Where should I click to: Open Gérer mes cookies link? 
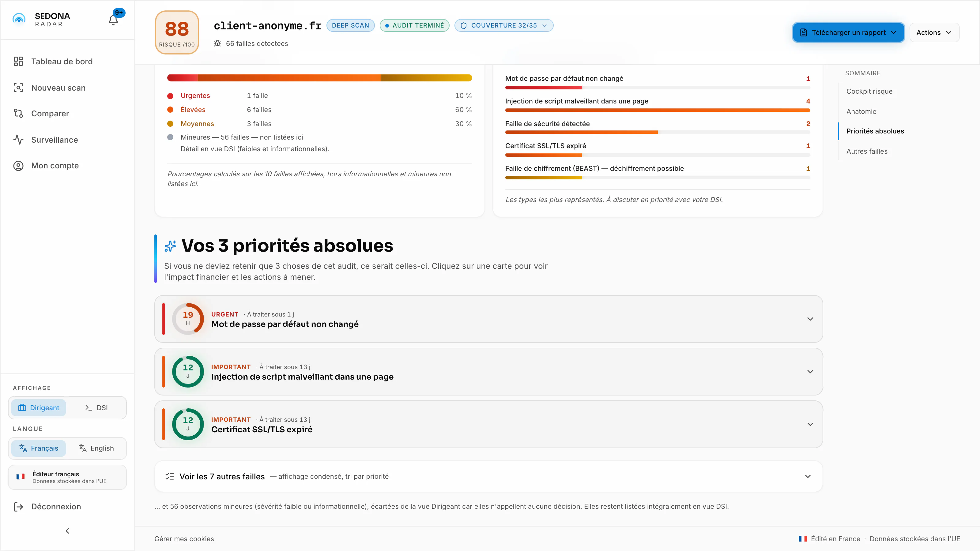[x=184, y=539]
